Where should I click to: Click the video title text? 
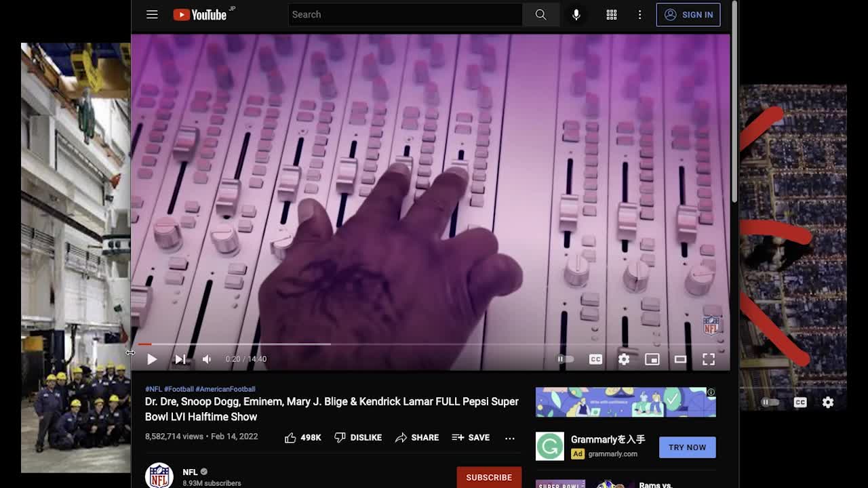[x=332, y=409]
